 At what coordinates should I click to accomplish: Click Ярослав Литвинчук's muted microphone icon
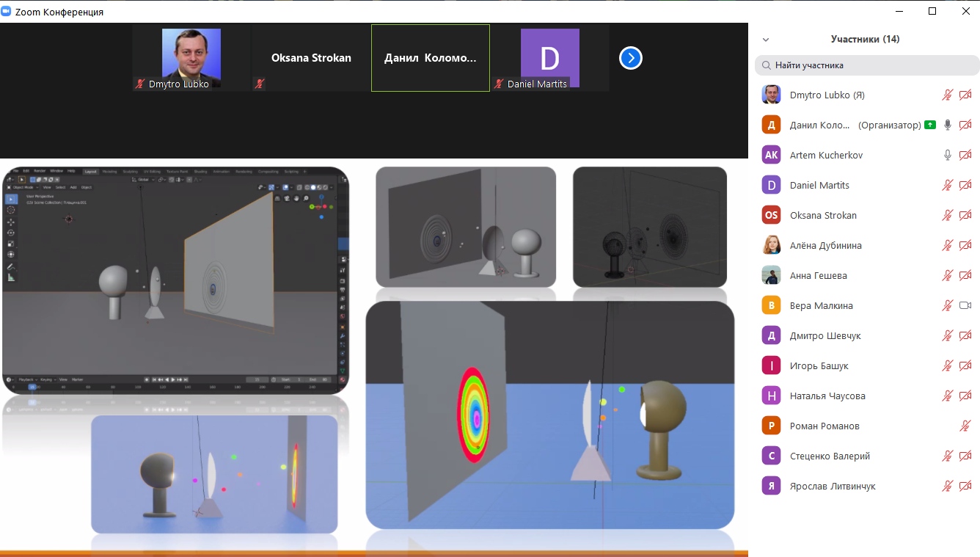[x=948, y=486]
